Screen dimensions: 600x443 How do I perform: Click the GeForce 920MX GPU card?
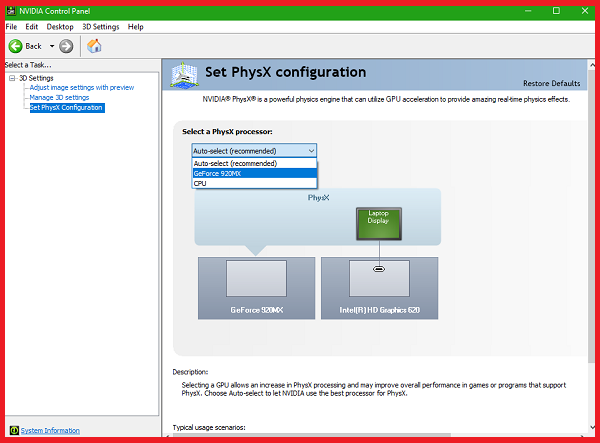pyautogui.click(x=256, y=288)
